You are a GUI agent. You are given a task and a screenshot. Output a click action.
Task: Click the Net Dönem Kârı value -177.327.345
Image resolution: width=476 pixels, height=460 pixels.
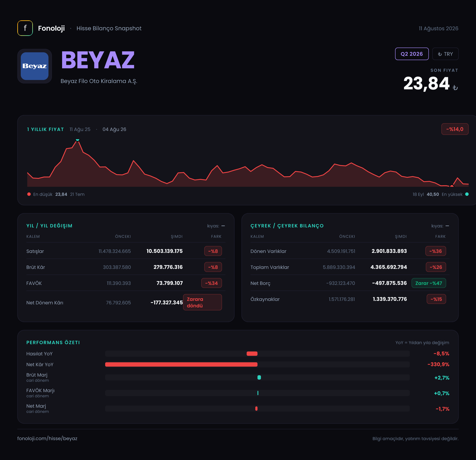point(166,303)
